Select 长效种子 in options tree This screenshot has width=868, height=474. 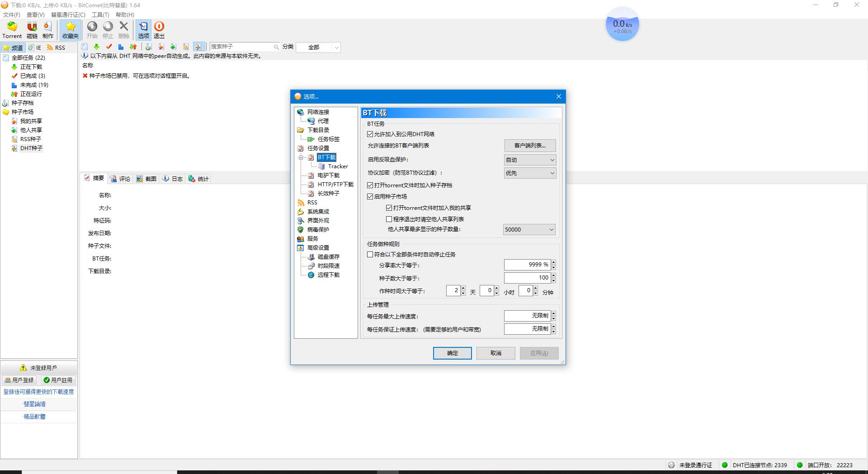[x=328, y=193]
